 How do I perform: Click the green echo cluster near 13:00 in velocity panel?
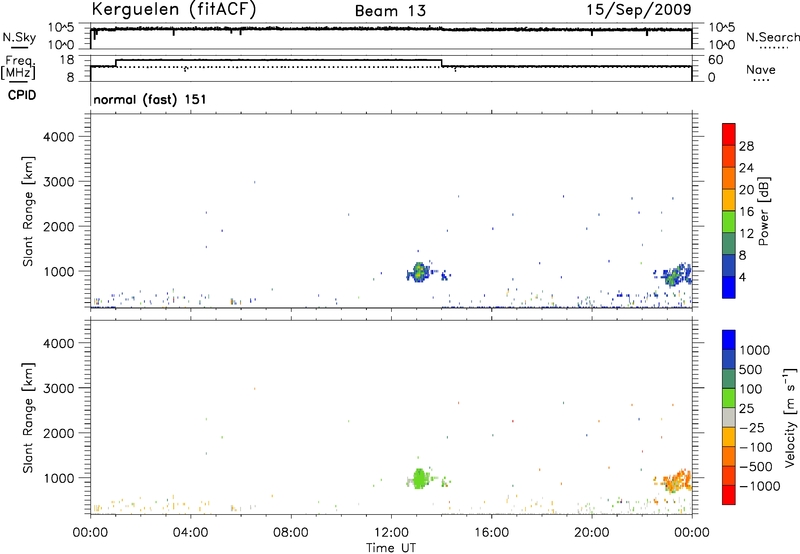click(x=419, y=479)
